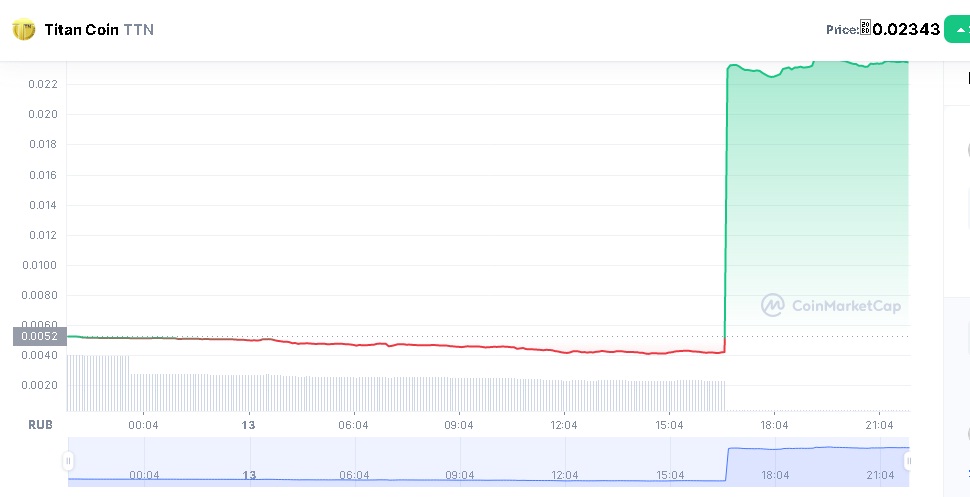Click the 0.0080 y-axis label
This screenshot has width=970, height=497.
[40, 295]
